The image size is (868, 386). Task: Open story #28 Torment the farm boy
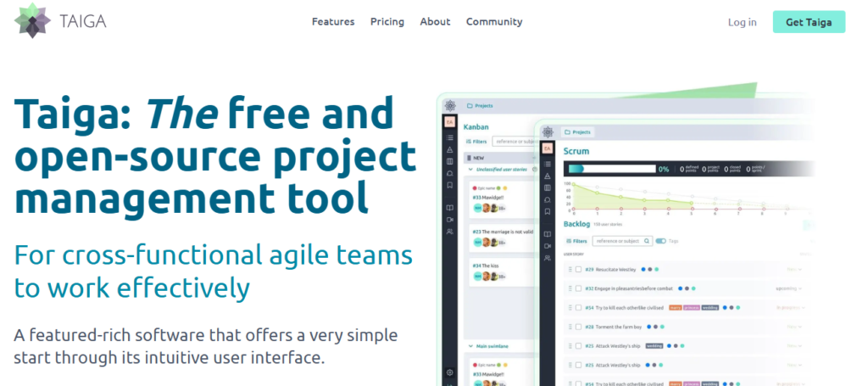(613, 327)
